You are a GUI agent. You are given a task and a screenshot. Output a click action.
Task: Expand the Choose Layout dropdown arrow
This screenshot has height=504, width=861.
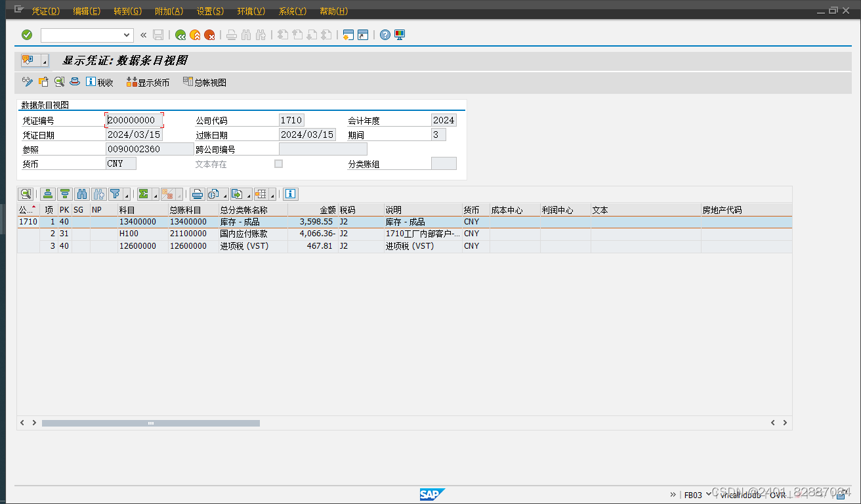[272, 194]
